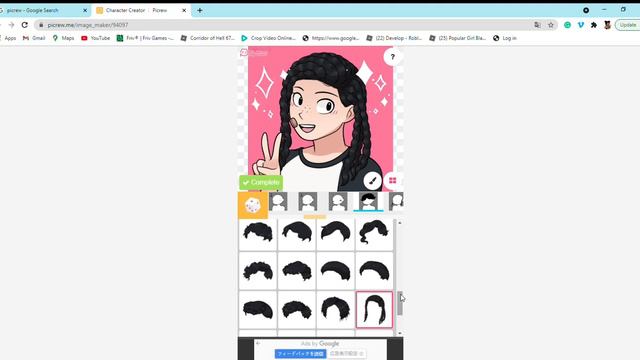Choose fourth hairstyle in the middle row
Viewport: 640px width, 360px height.
[x=374, y=271]
